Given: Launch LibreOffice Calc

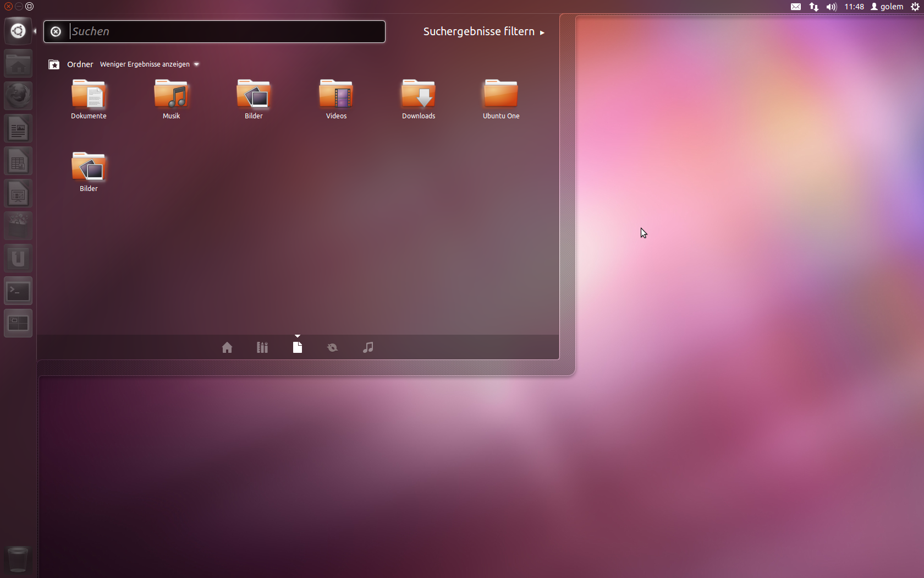Looking at the screenshot, I should 18,161.
